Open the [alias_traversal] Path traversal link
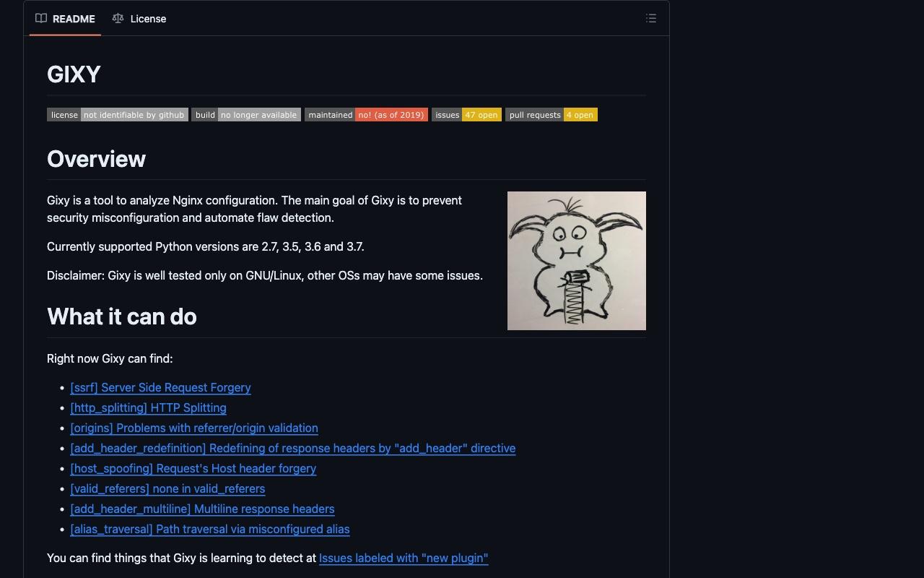Viewport: 924px width, 578px height. pyautogui.click(x=210, y=529)
